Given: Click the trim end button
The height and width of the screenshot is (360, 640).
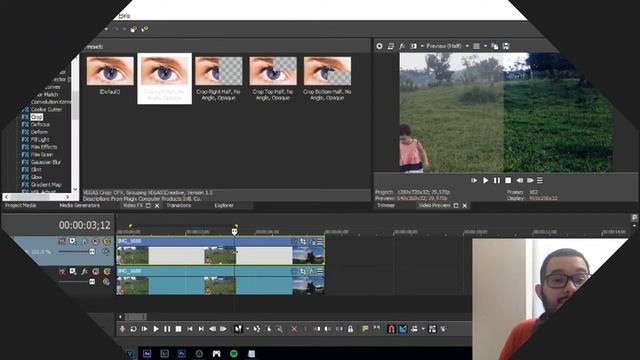Looking at the screenshot, I should [x=328, y=329].
